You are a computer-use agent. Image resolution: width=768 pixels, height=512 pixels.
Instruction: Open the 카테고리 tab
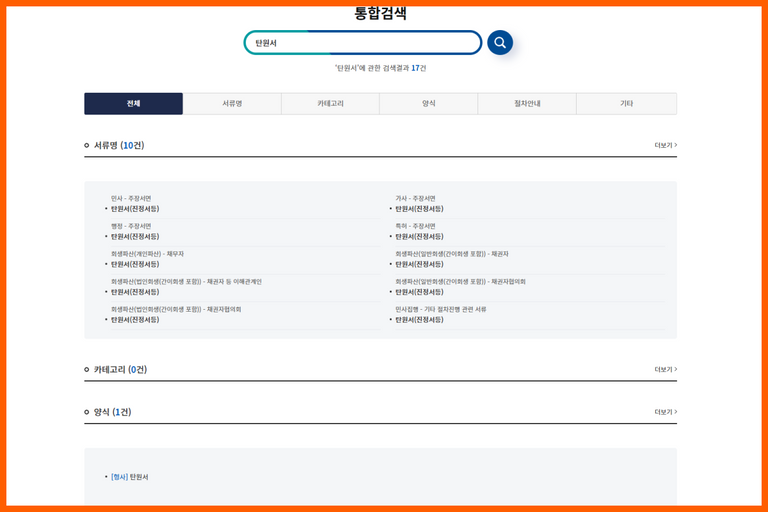point(330,104)
